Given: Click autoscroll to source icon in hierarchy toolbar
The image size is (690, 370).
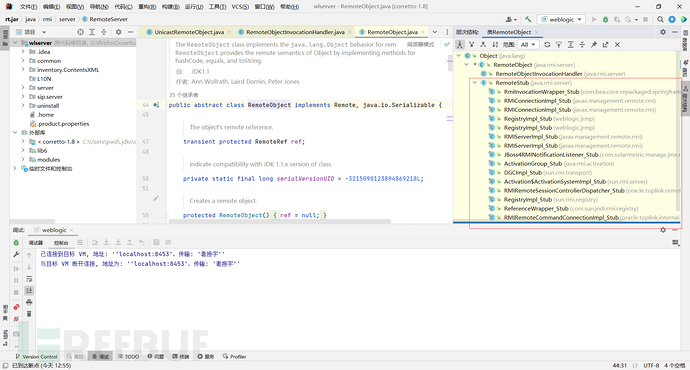Looking at the screenshot, I should (x=558, y=44).
